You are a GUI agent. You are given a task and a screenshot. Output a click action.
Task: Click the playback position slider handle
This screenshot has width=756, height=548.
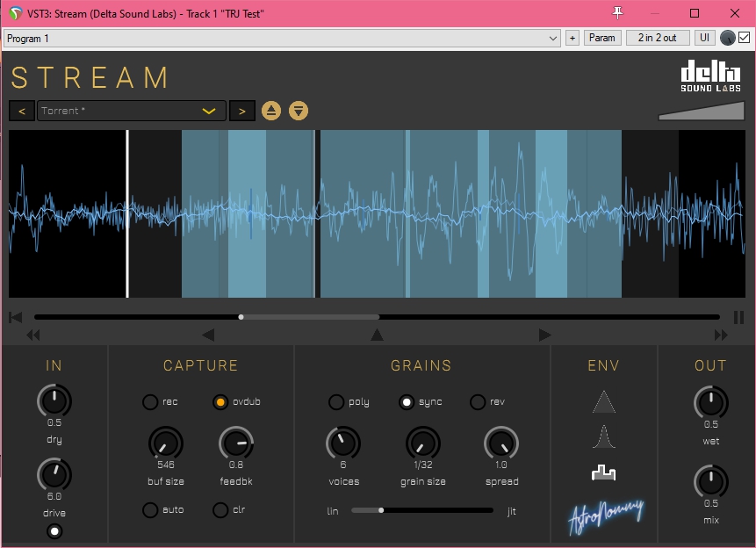click(x=241, y=317)
